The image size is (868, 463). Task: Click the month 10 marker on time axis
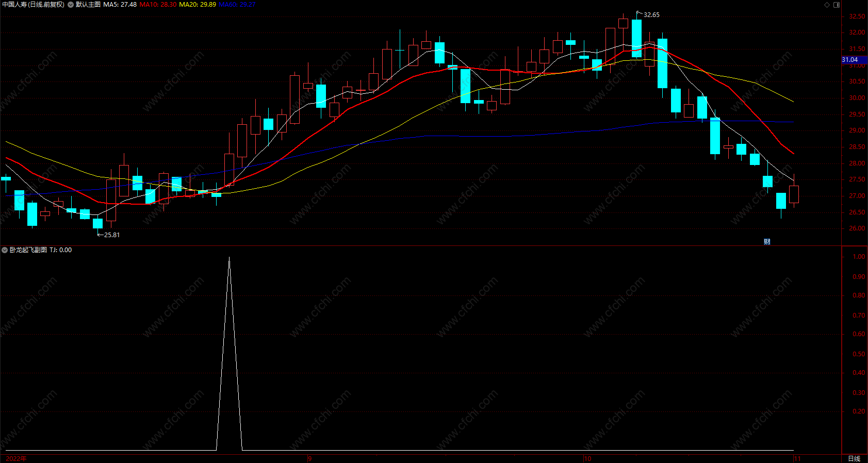[x=587, y=458]
